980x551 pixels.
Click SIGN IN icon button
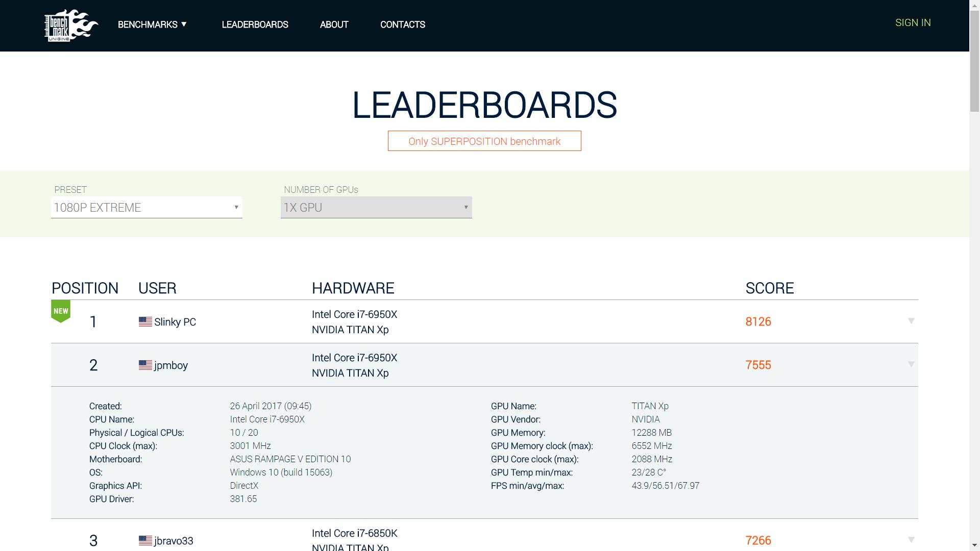point(913,22)
